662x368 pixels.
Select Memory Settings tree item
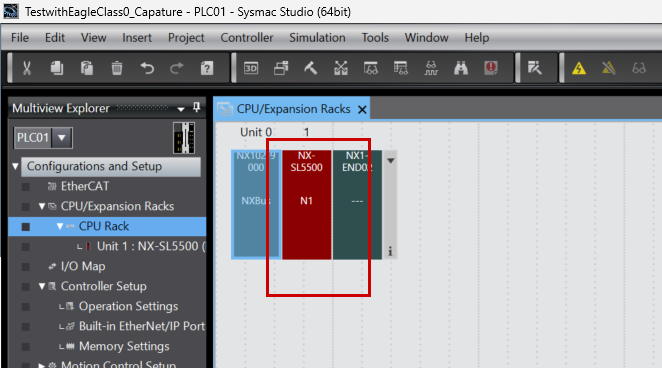point(124,346)
